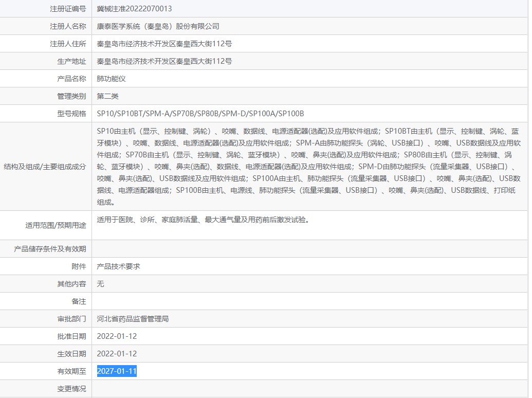The width and height of the screenshot is (532, 398).
Task: Click the highlighted expiry date 2027-01-11
Action: 117,371
